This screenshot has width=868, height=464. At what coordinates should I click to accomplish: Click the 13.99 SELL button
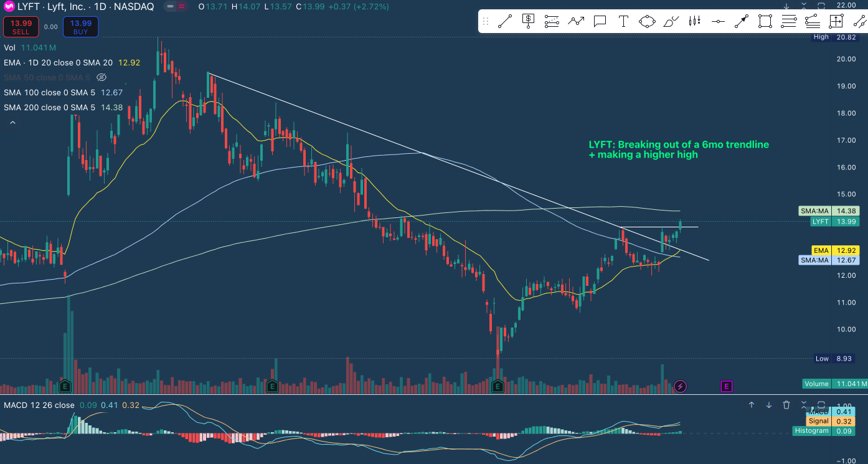point(21,27)
